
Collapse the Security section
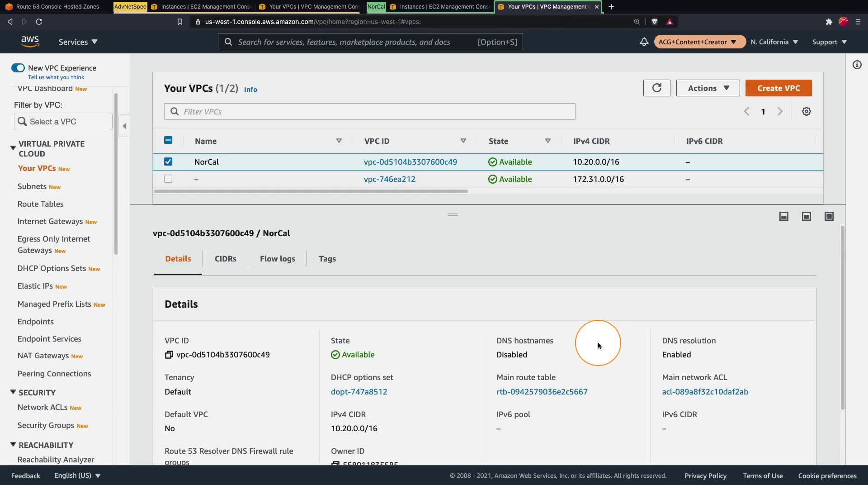click(13, 392)
